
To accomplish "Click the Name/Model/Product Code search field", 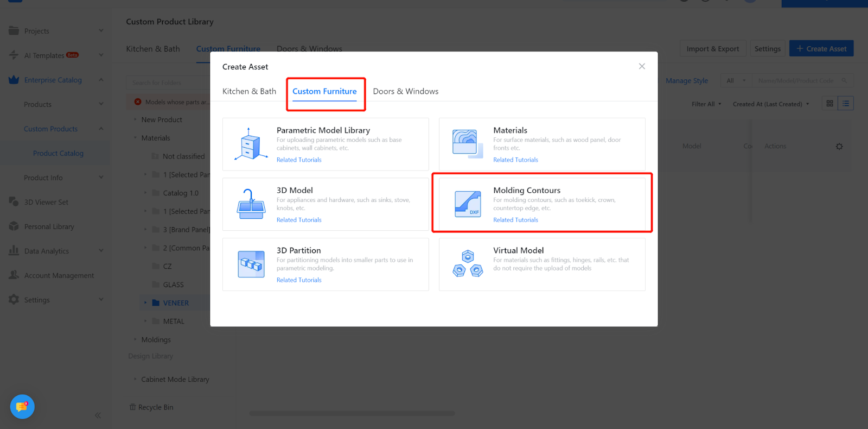I will tap(797, 81).
